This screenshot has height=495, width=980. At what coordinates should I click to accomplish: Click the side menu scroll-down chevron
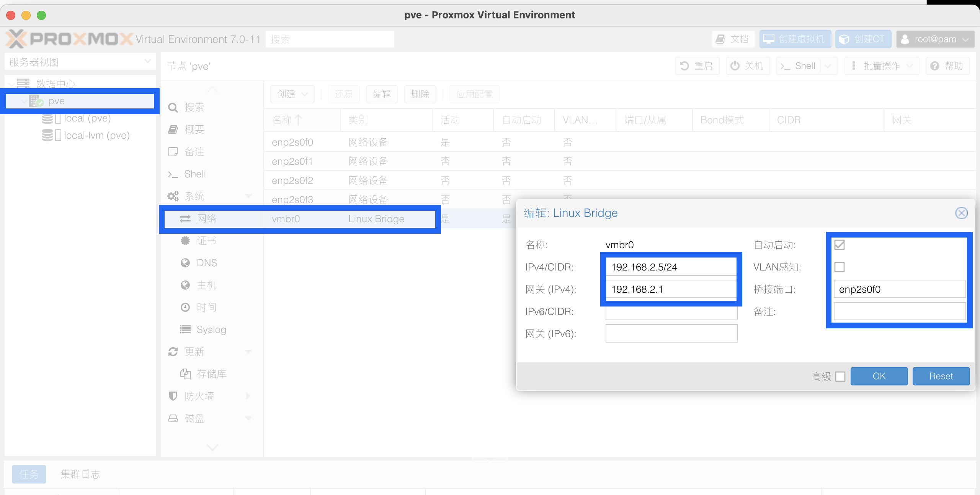(212, 447)
